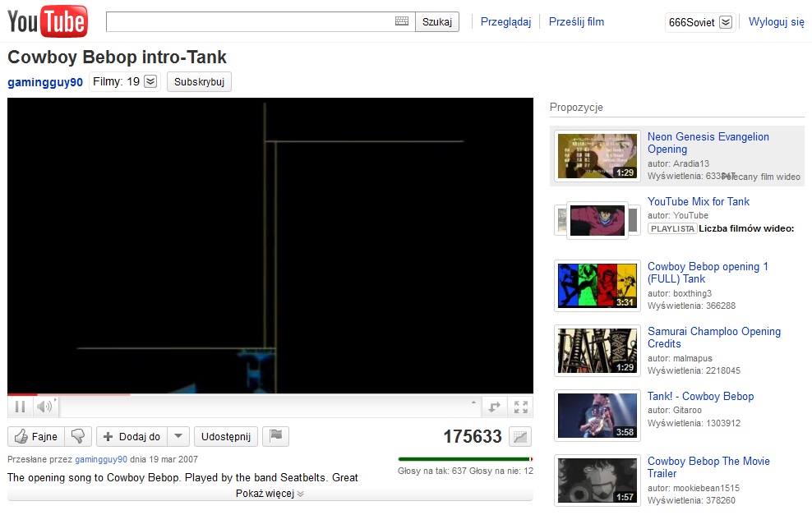Open the video statistics chart
812x515 pixels.
click(x=519, y=437)
